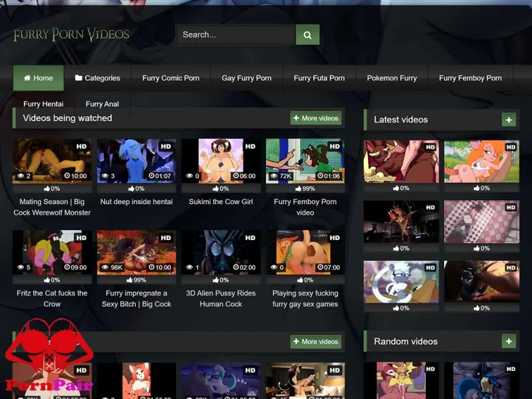Open the Fritz the Cat video title link

pos(52,299)
